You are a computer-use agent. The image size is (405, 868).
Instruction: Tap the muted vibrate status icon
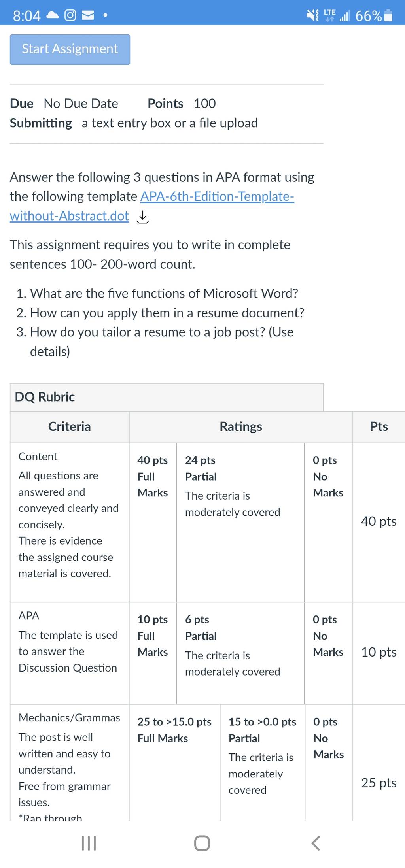pos(313,15)
